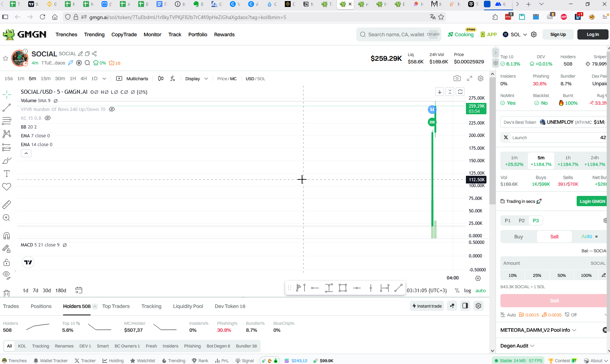Open the Liquidity Pool tab
Viewport: 610px width, 364px height.
(188, 306)
